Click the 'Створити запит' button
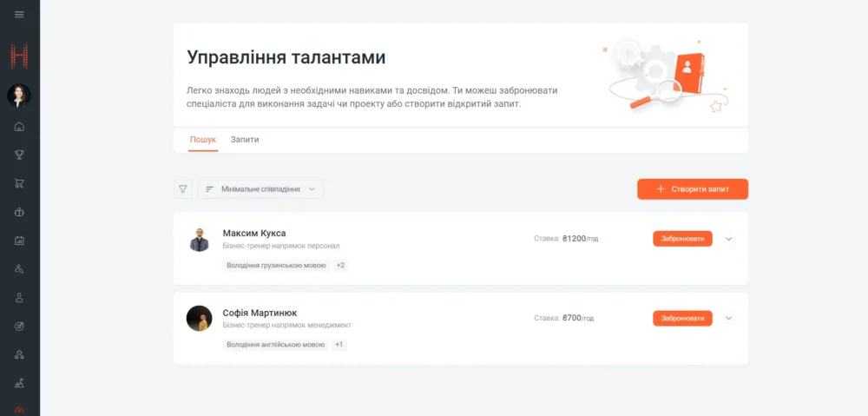 [692, 188]
